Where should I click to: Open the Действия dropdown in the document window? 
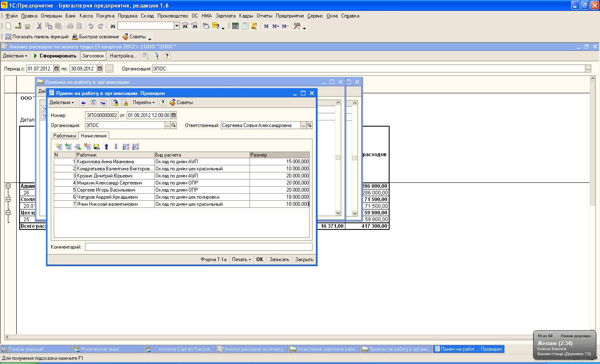click(x=62, y=102)
